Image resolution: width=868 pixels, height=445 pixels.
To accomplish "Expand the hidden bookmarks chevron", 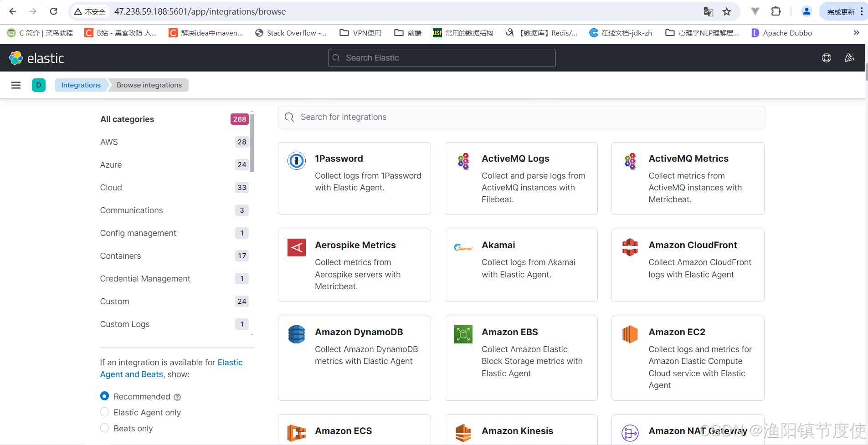I will point(856,33).
